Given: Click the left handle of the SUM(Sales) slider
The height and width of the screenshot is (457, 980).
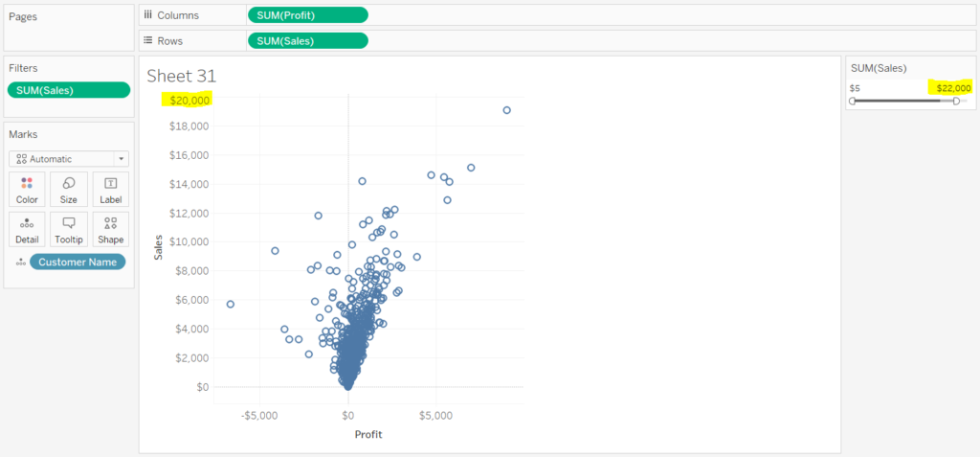Looking at the screenshot, I should click(853, 101).
